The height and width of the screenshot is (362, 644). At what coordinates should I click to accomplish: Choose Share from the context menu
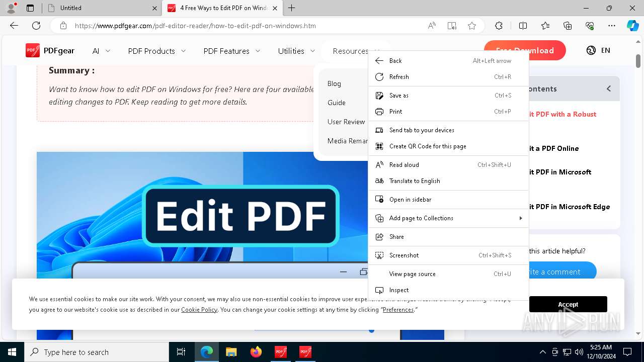(449, 237)
